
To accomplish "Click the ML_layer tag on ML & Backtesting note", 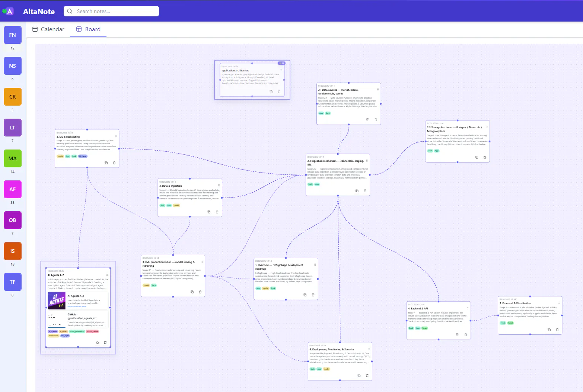I will pyautogui.click(x=83, y=156).
